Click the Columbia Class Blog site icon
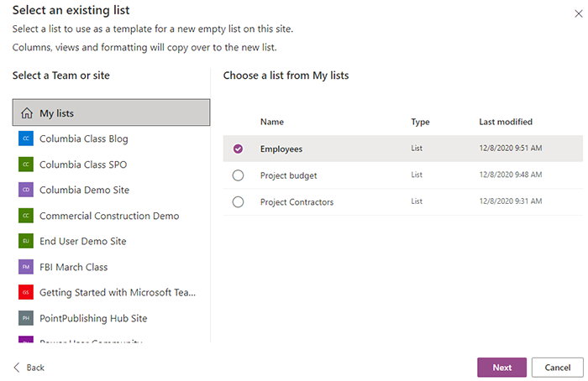This screenshot has height=381, width=588. 26,138
